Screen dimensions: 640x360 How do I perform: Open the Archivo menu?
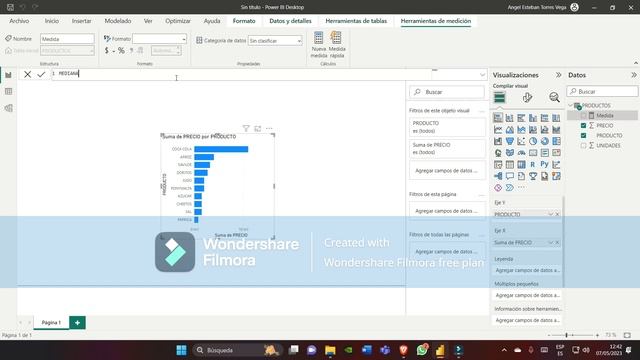point(19,21)
